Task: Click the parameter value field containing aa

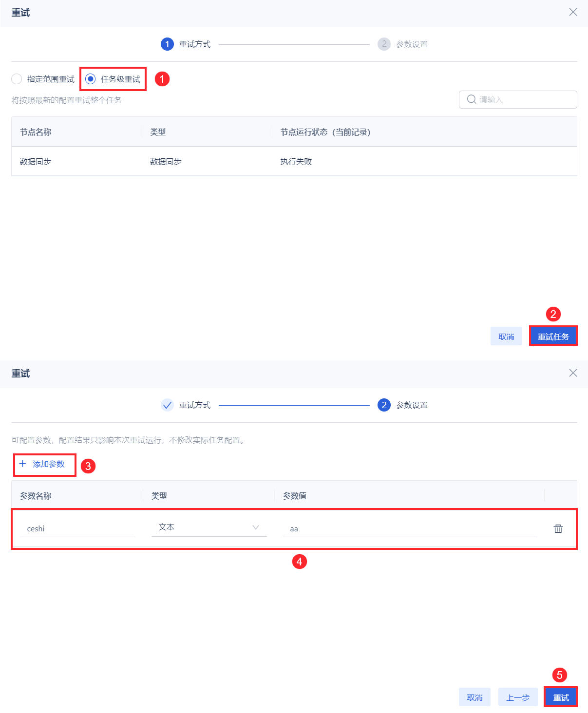Action: [x=410, y=528]
